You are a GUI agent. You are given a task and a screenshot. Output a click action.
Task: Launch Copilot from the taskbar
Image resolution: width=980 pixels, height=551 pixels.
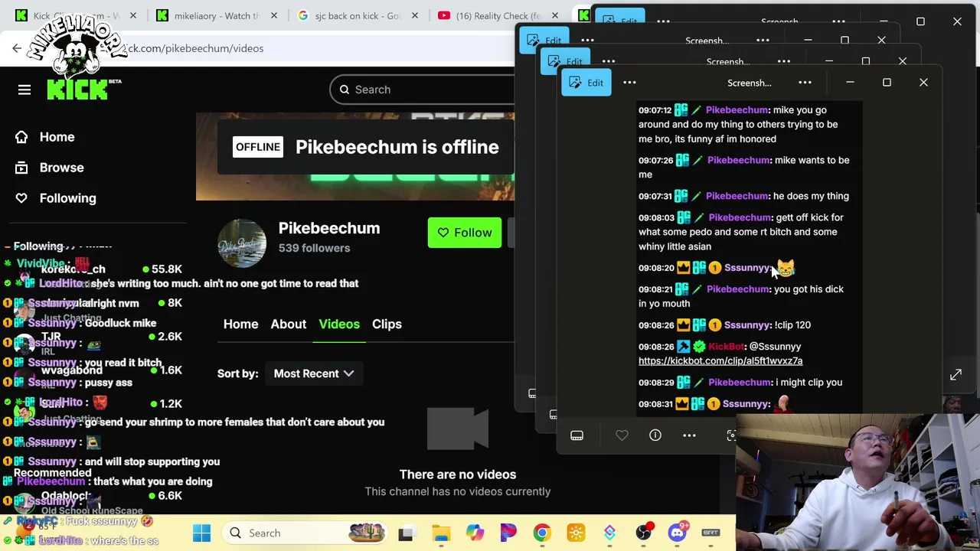coord(474,533)
